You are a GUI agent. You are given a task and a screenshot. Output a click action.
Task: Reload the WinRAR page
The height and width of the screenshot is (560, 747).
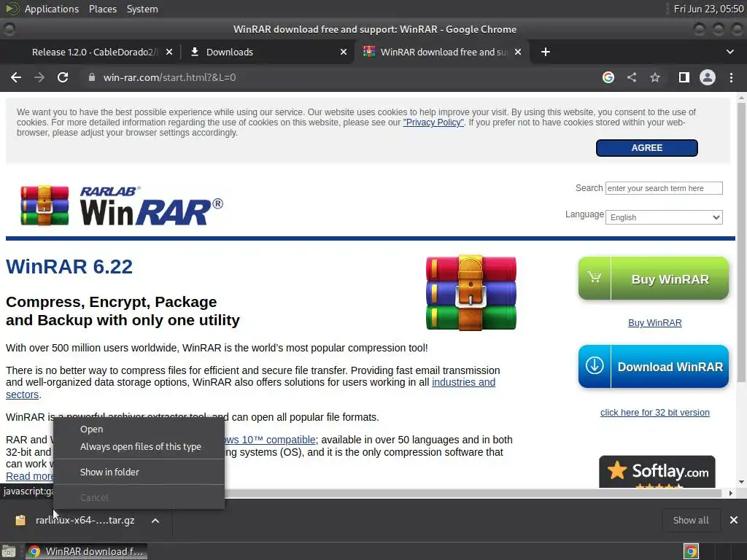[63, 77]
